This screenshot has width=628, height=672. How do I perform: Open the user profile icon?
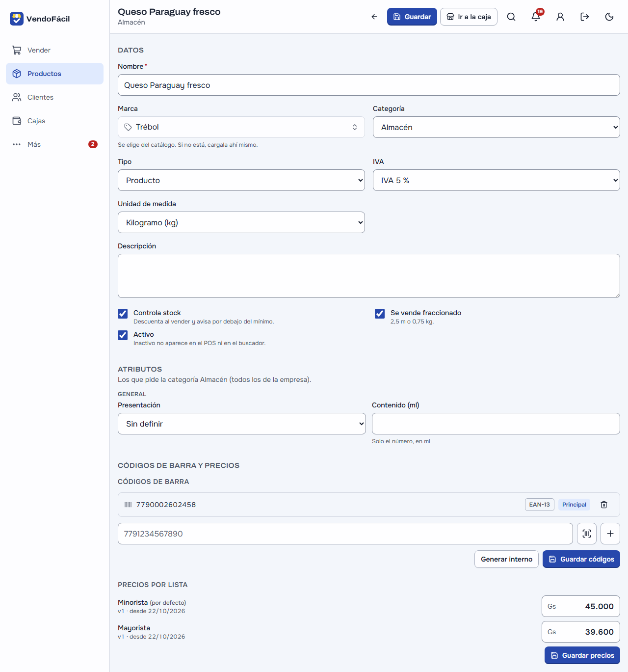coord(560,17)
